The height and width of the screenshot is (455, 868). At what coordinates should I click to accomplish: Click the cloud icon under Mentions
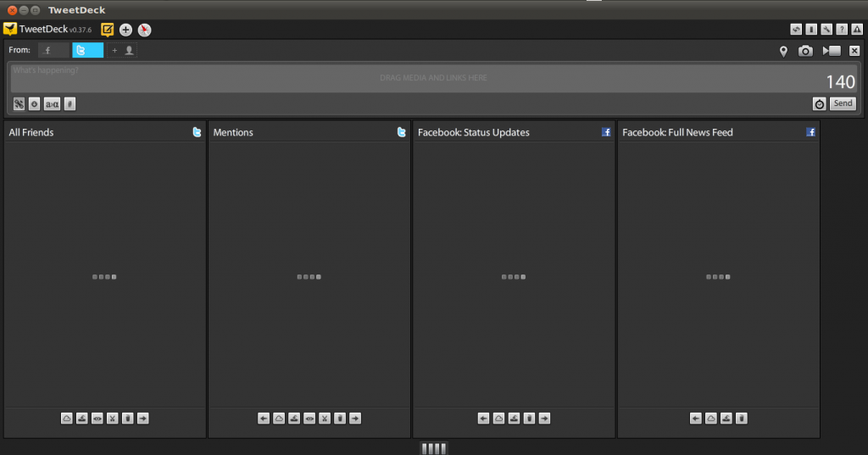[279, 419]
